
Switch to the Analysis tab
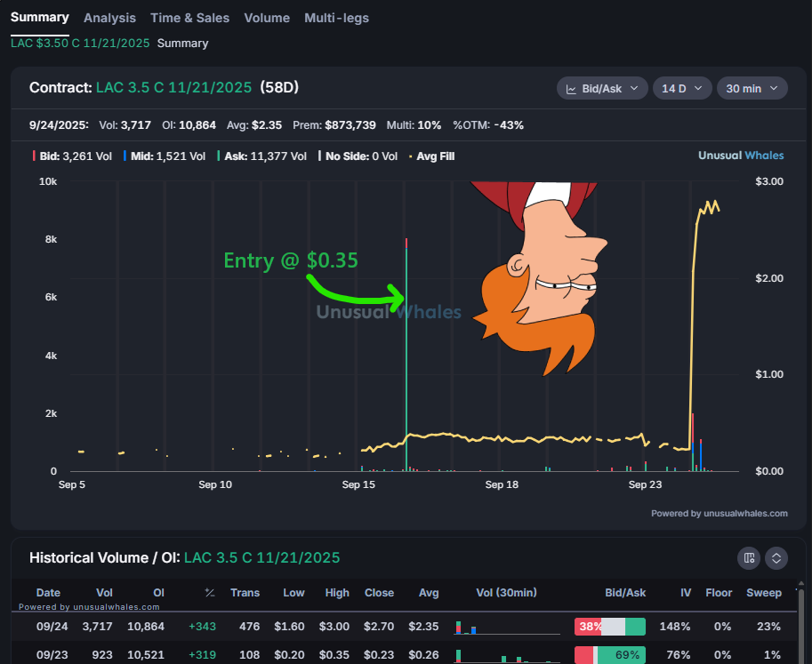pyautogui.click(x=109, y=18)
